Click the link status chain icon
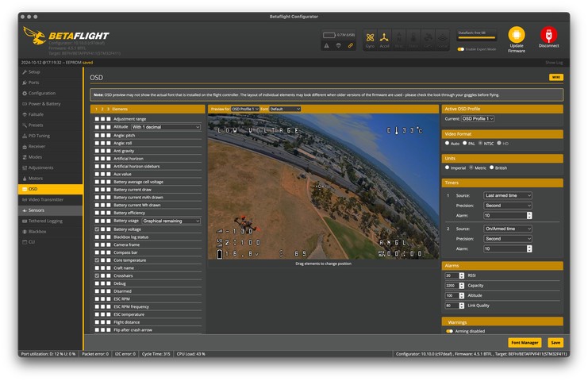Image resolution: width=588 pixels, height=381 pixels. (350, 46)
